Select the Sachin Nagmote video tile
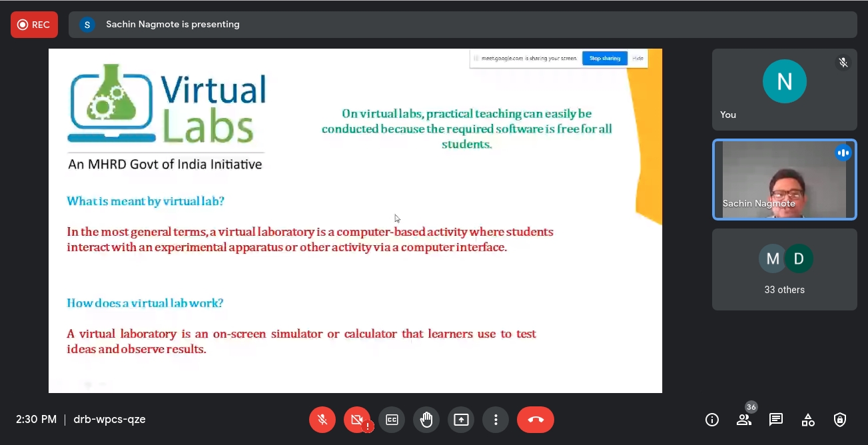This screenshot has height=445, width=868. tap(785, 179)
